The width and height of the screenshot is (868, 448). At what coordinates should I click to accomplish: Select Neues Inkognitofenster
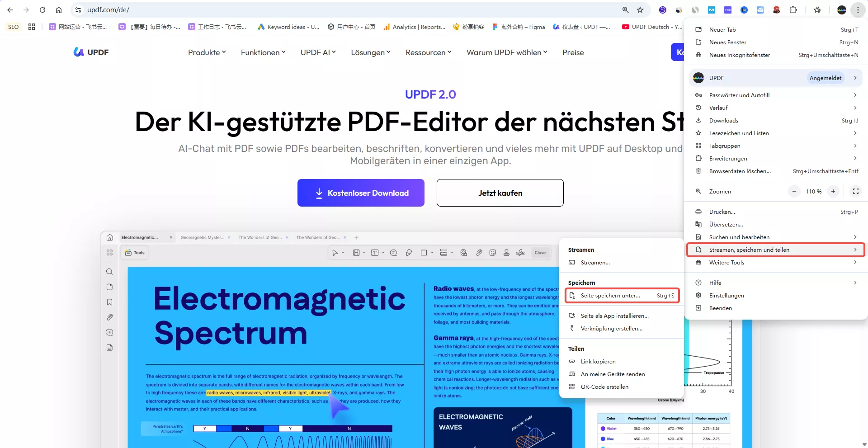point(776,55)
